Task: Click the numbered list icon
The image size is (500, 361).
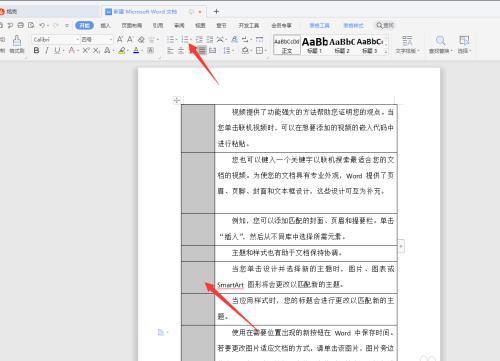Action: (185, 39)
